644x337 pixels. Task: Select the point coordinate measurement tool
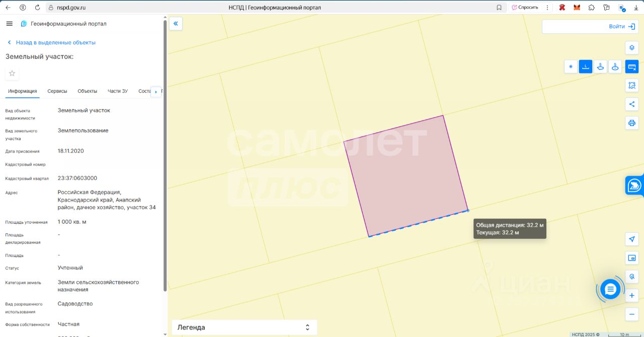[x=571, y=66]
